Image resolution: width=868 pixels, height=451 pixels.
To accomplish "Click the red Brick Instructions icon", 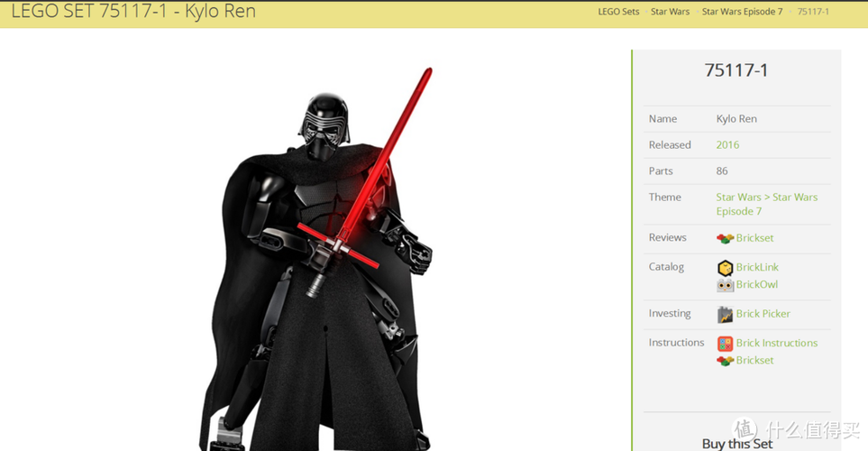I will pos(725,344).
